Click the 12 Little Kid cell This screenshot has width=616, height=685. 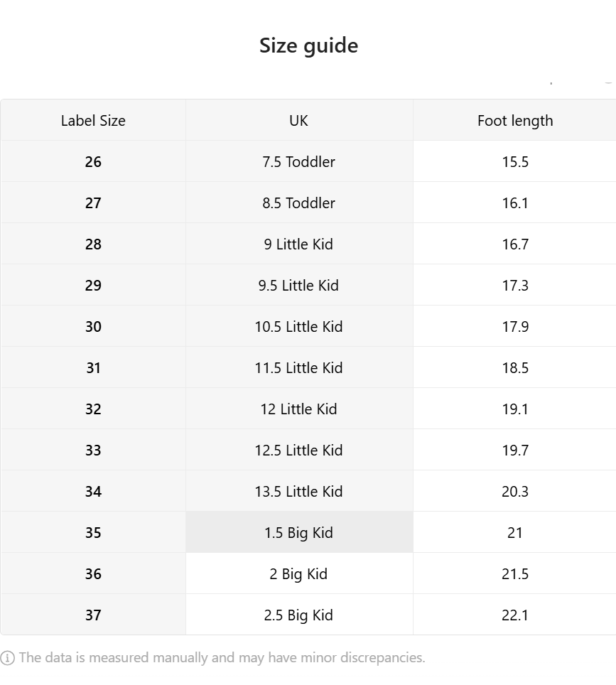click(299, 409)
